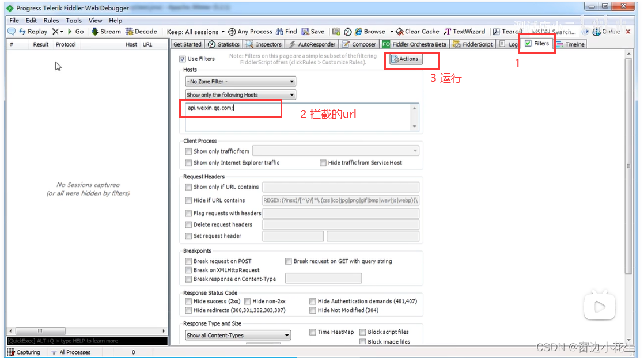This screenshot has width=644, height=358.
Task: Check Delete request headers
Action: pyautogui.click(x=188, y=224)
